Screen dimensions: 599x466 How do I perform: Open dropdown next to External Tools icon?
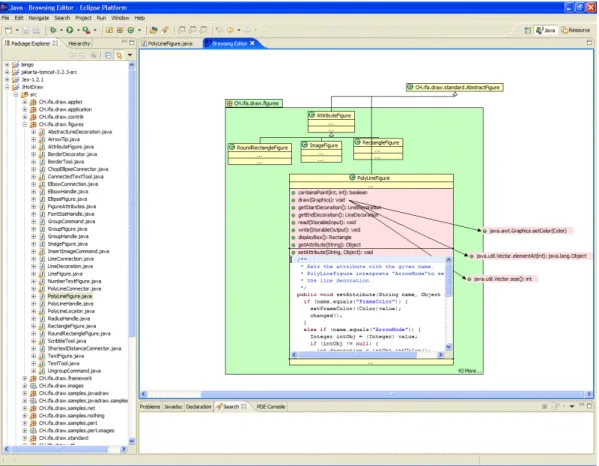[95, 30]
